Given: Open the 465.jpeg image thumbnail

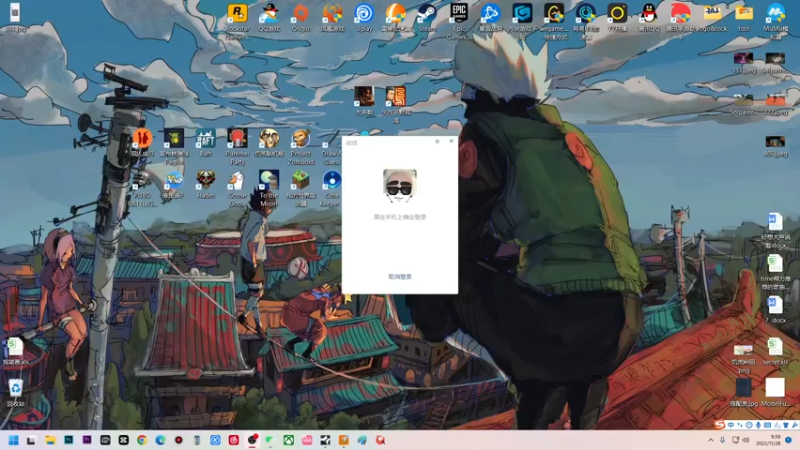Looking at the screenshot, I should tap(775, 146).
